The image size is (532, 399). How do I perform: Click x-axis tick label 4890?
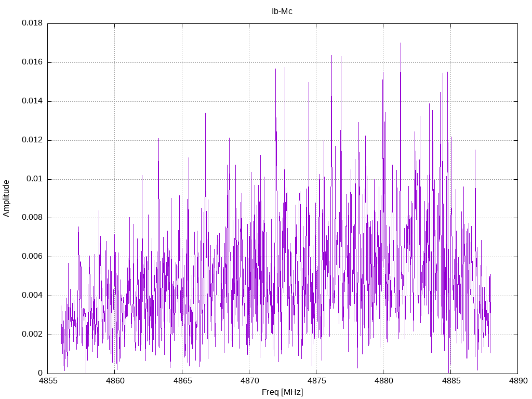(x=518, y=381)
